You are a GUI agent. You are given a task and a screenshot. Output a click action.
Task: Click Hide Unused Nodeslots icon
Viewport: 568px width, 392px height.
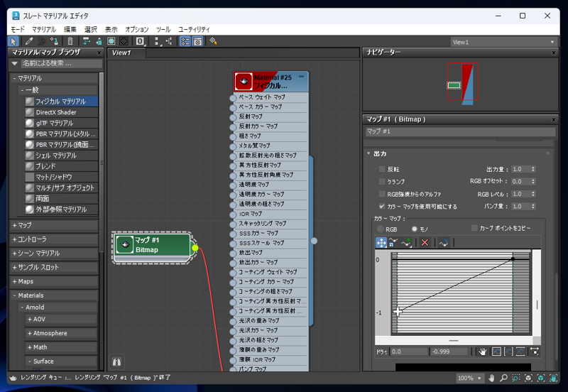(99, 41)
